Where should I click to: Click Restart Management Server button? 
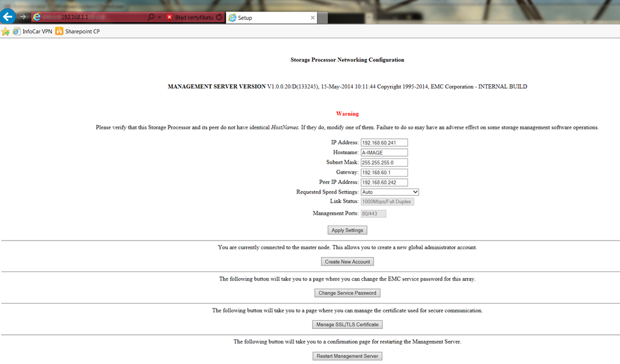coord(347,356)
